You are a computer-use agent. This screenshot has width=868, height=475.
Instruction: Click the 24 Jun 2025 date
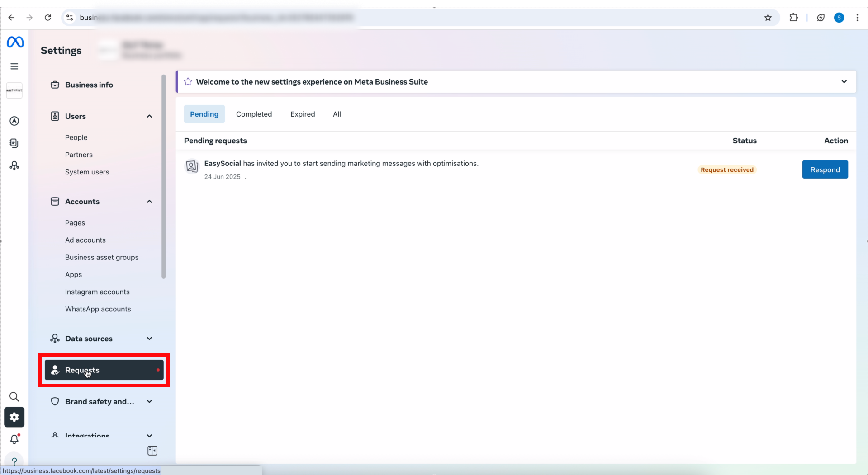point(222,177)
